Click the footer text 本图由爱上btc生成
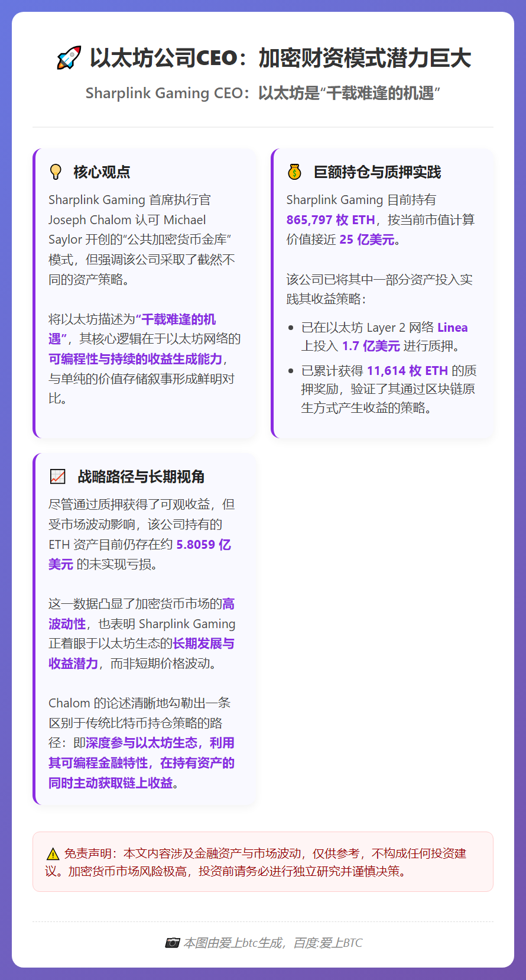This screenshot has height=980, width=526. click(232, 943)
